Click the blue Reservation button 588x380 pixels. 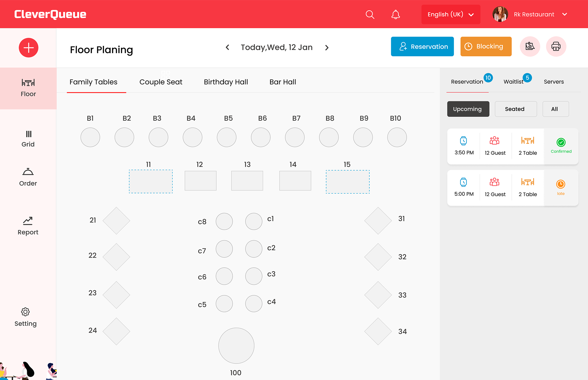click(422, 47)
